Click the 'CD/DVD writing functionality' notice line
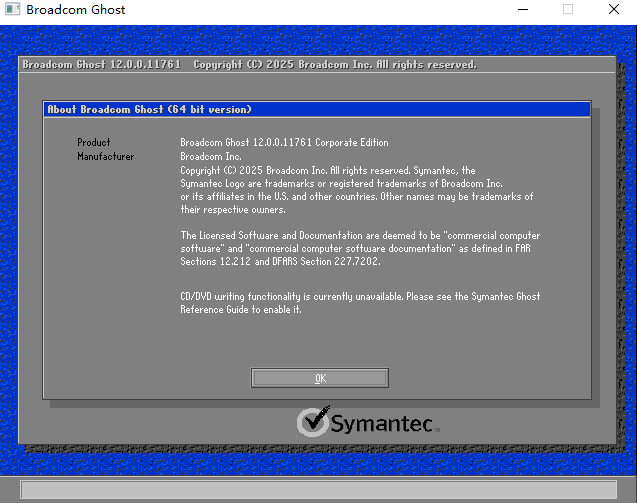This screenshot has width=637, height=503. (360, 296)
